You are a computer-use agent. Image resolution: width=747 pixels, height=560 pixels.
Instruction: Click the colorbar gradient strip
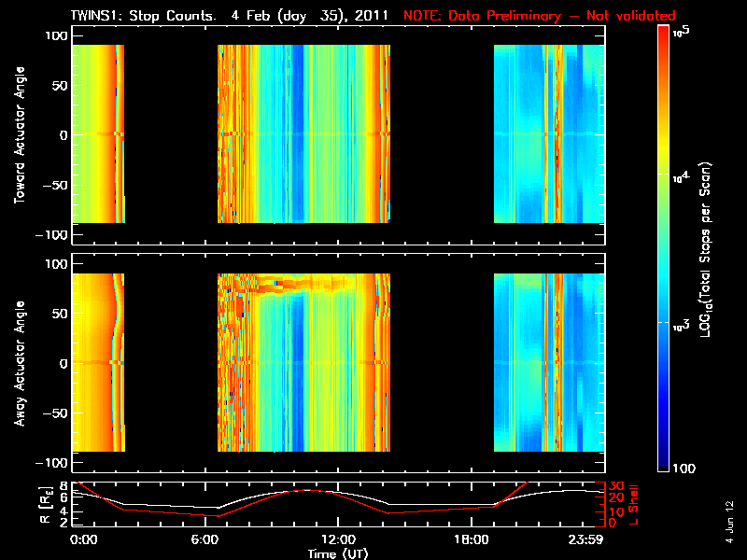[664, 248]
